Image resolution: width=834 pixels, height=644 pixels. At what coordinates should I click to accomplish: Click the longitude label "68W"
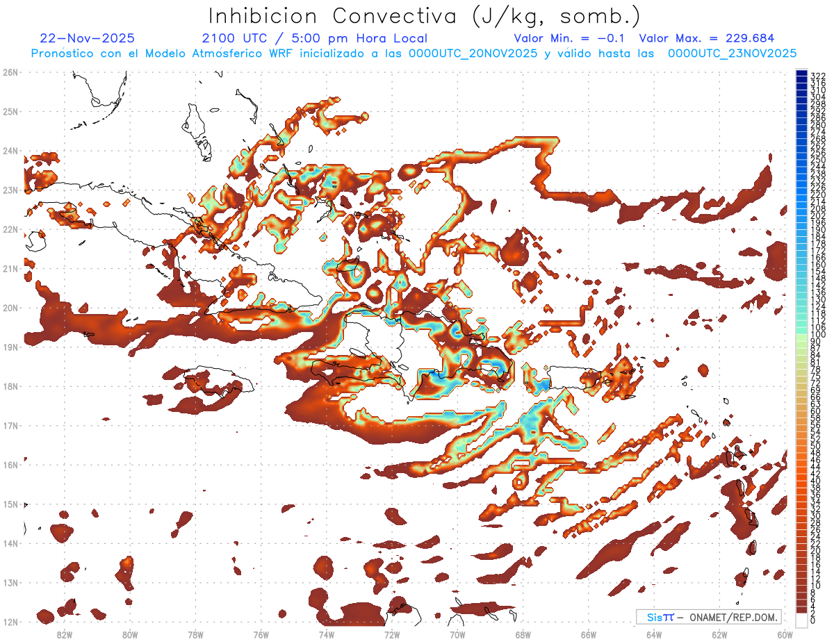pos(523,634)
